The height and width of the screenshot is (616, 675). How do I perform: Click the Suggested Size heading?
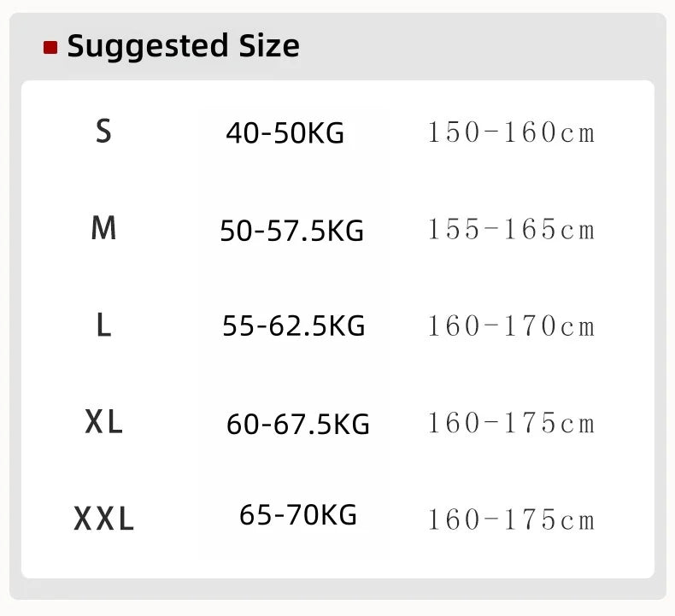click(183, 47)
